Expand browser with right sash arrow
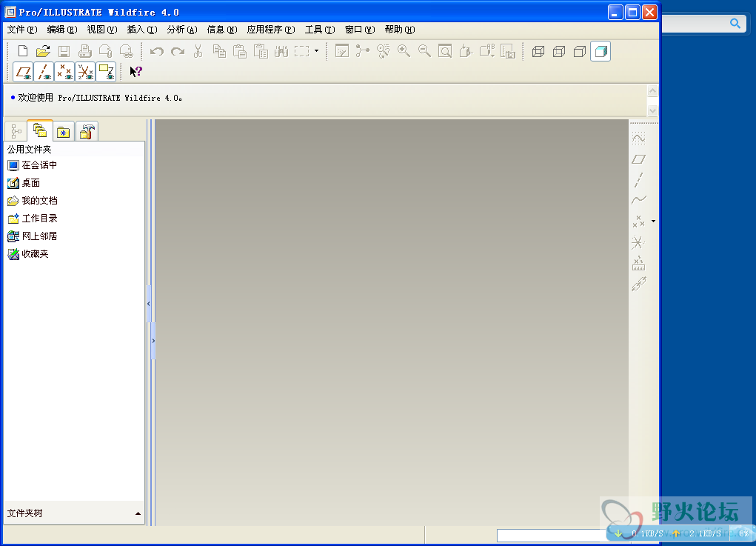Screen dimensions: 756x546 click(153, 341)
